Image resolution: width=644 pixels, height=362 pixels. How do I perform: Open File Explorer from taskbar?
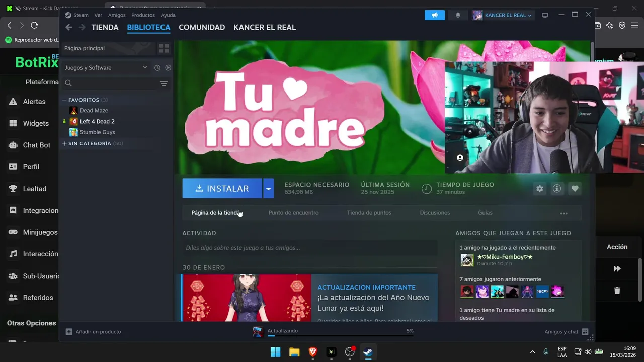294,352
